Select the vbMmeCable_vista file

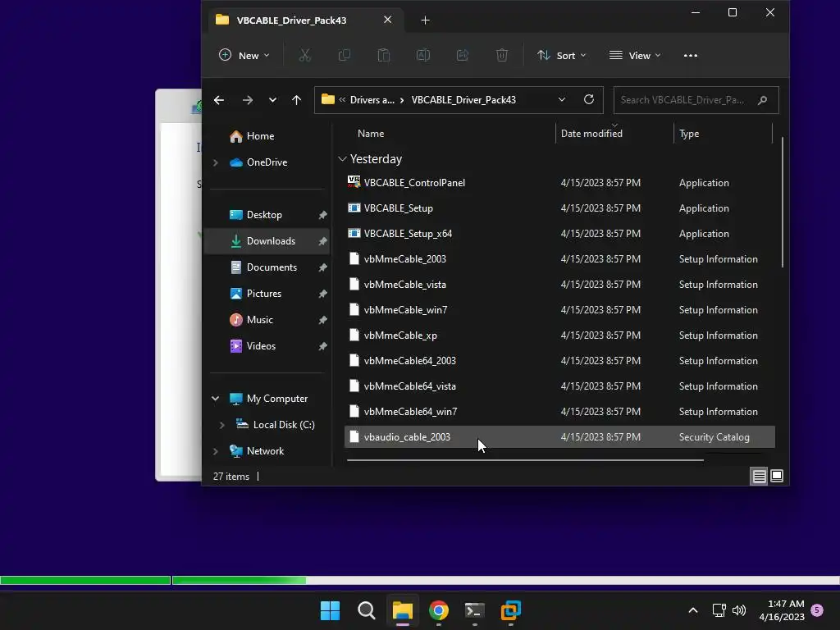tap(404, 285)
